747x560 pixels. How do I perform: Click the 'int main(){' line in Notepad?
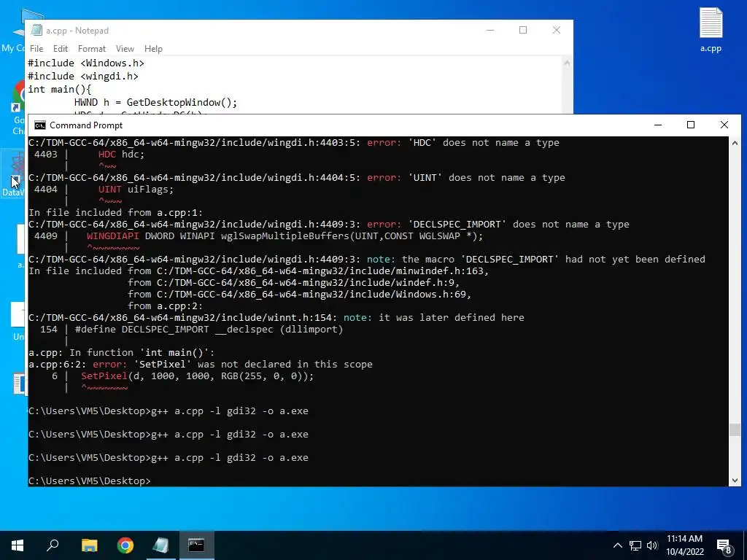click(x=60, y=89)
